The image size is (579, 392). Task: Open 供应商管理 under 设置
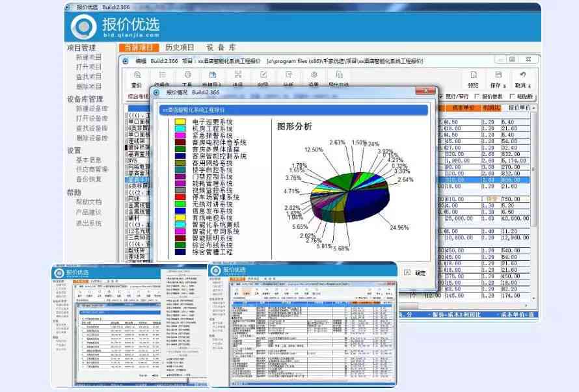coord(92,170)
